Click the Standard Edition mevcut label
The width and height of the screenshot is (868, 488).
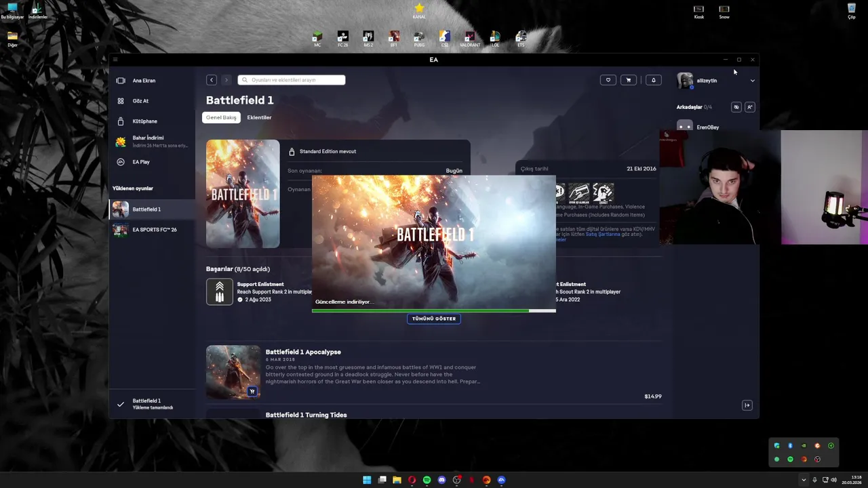328,152
